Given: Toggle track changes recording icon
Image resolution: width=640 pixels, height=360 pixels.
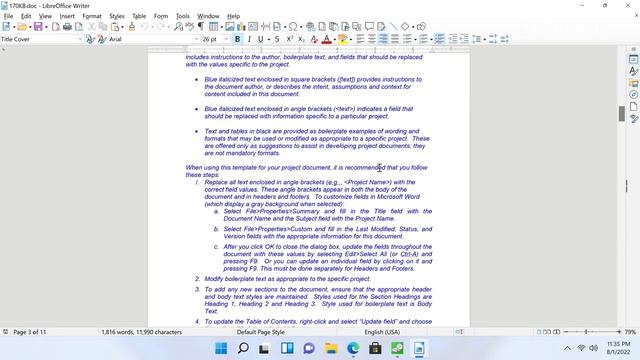Looking at the screenshot, I should pyautogui.click(x=381, y=27).
